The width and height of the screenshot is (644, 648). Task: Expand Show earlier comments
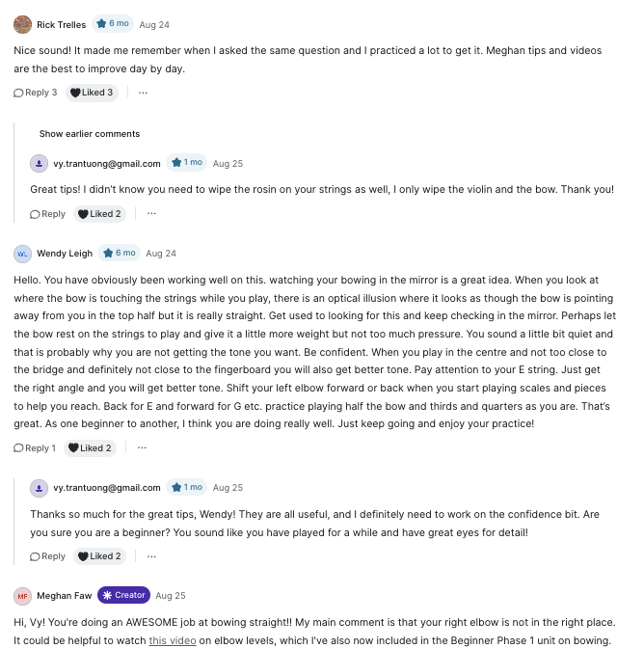tap(90, 134)
